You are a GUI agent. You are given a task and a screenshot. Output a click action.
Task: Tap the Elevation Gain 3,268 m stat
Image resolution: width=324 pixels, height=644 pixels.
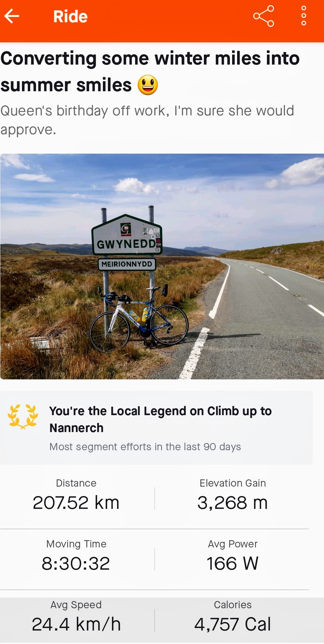pos(232,495)
